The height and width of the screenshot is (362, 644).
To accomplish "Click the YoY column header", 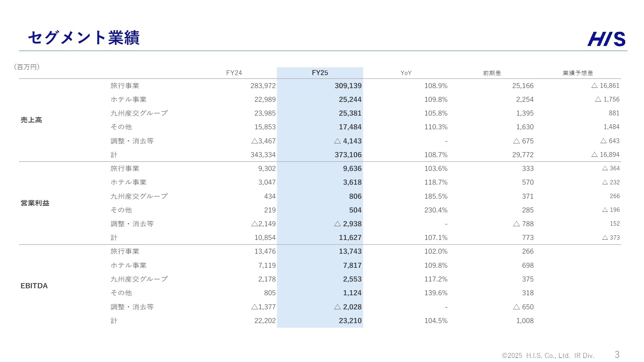I will [x=406, y=73].
